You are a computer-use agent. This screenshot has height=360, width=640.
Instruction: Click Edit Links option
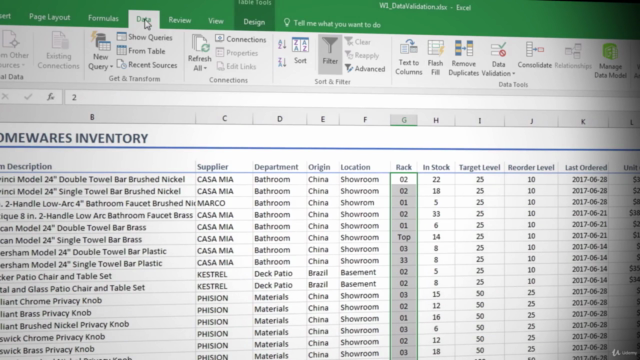[x=236, y=66]
